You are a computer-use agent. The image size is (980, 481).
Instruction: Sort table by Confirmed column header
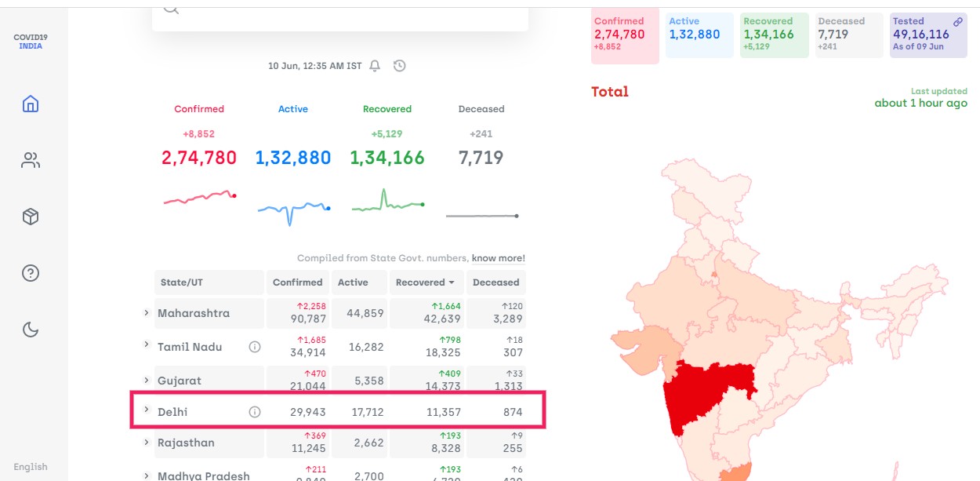coord(297,282)
